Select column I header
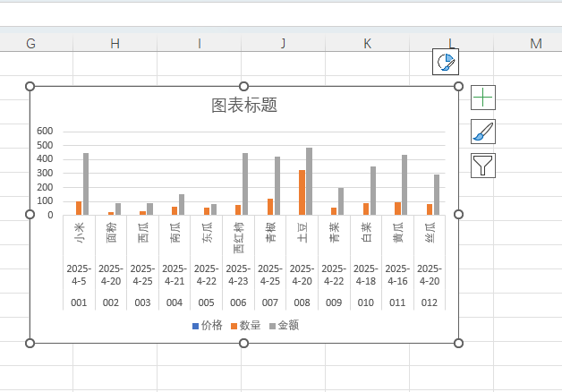 200,43
